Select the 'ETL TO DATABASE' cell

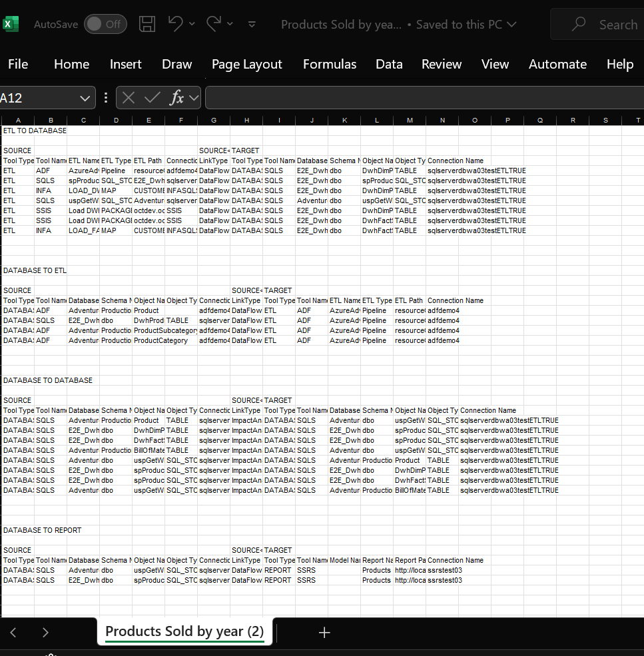tap(35, 131)
